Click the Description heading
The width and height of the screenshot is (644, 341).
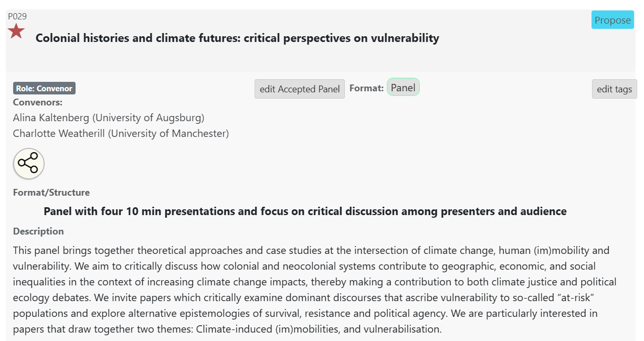(x=38, y=231)
